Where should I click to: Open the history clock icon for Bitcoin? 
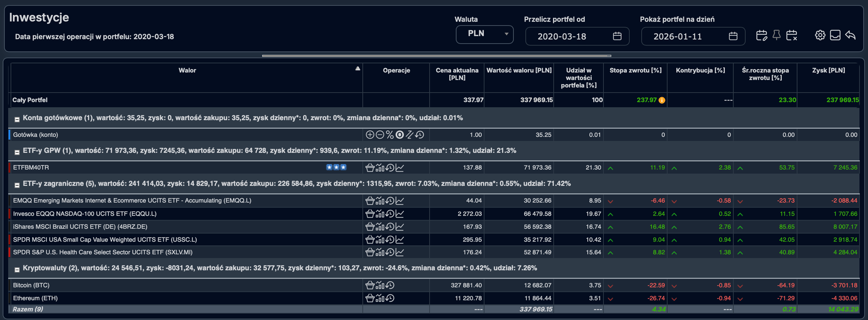390,285
